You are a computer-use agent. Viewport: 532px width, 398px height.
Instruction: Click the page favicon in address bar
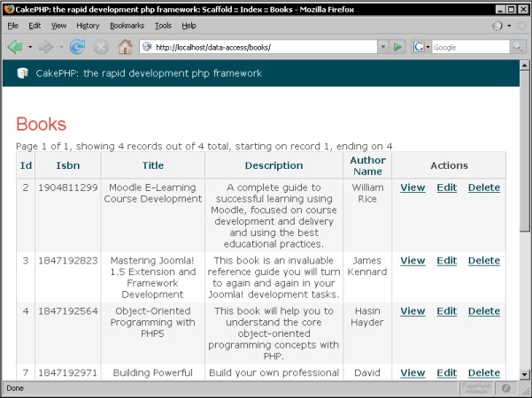coord(147,47)
